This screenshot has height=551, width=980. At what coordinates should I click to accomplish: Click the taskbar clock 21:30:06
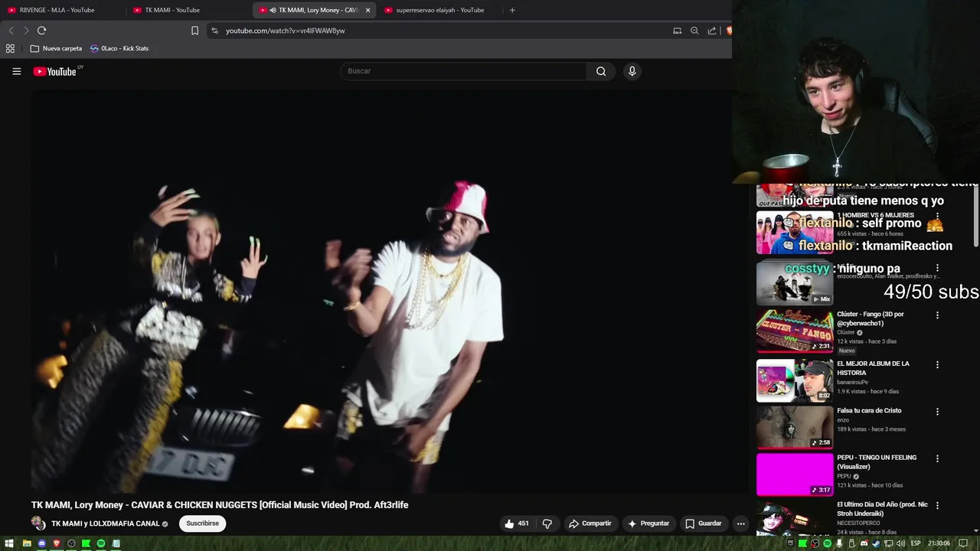939,543
